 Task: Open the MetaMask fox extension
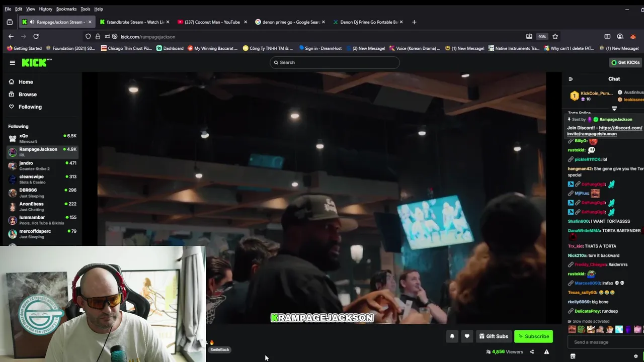(x=633, y=37)
